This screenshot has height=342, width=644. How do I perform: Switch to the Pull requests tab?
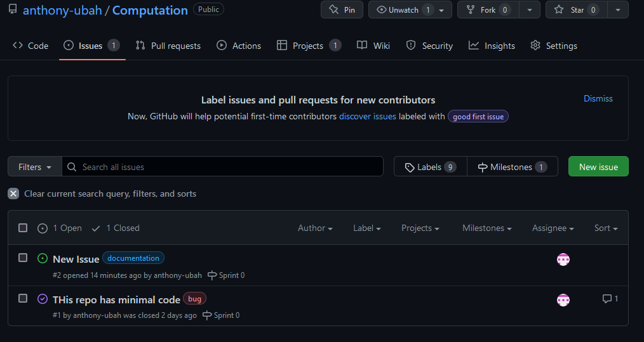point(168,46)
